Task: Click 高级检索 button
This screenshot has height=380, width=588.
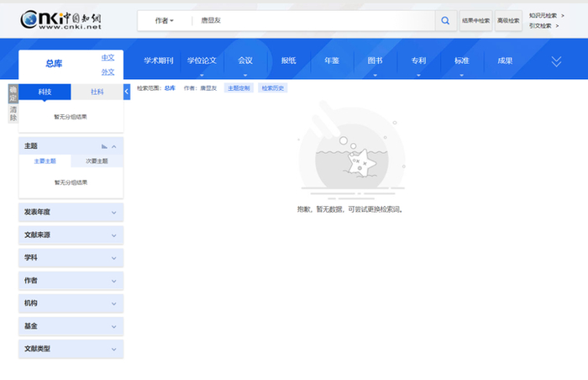Action: [x=508, y=21]
